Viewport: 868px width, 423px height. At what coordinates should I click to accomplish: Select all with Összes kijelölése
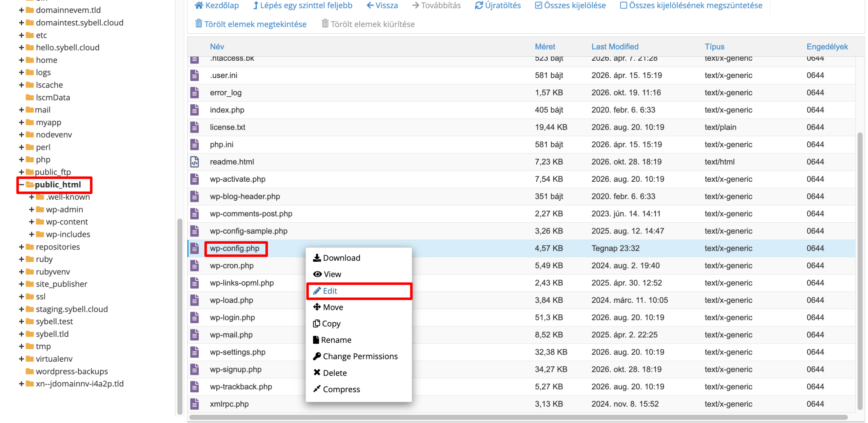(x=570, y=5)
